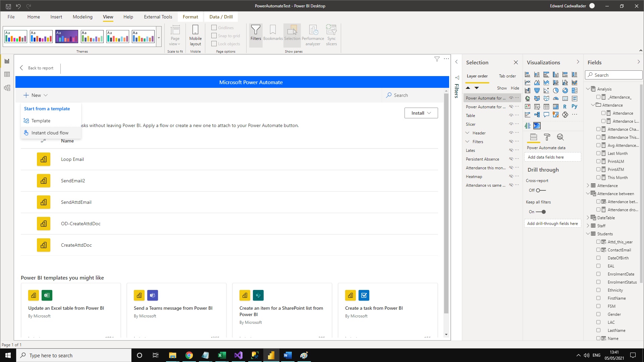The height and width of the screenshot is (362, 644).
Task: Choose Instant cloud flow from menu
Action: 51,133
